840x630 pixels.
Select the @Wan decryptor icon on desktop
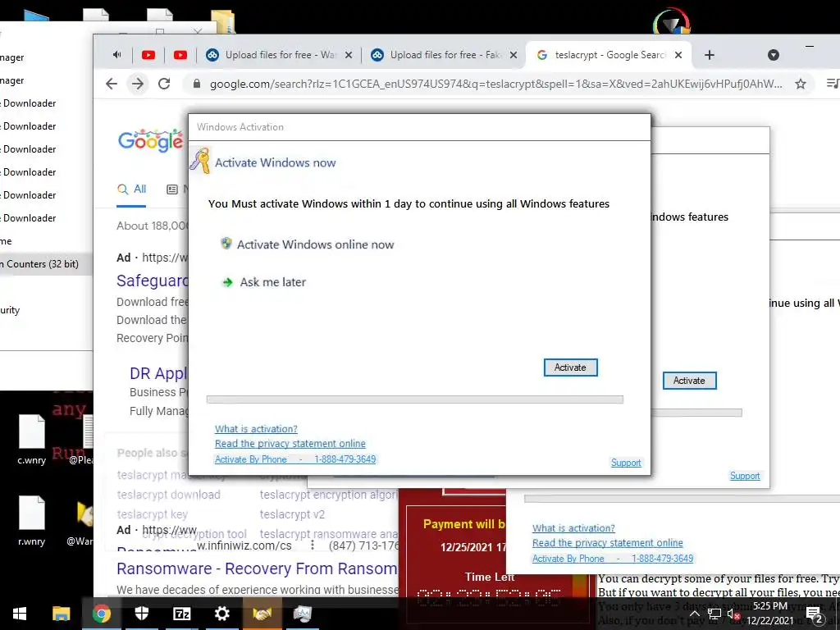pyautogui.click(x=80, y=521)
